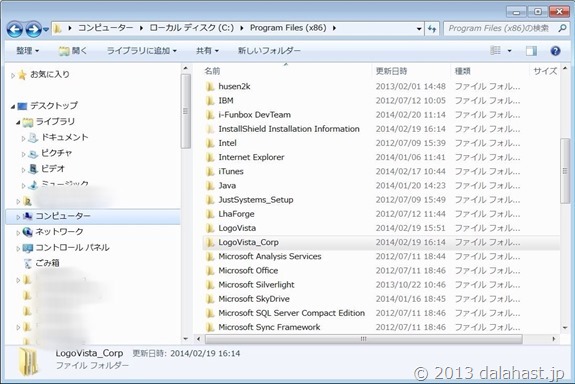Open the 共有 menu
Viewport: 575px width, 384px height.
point(207,51)
